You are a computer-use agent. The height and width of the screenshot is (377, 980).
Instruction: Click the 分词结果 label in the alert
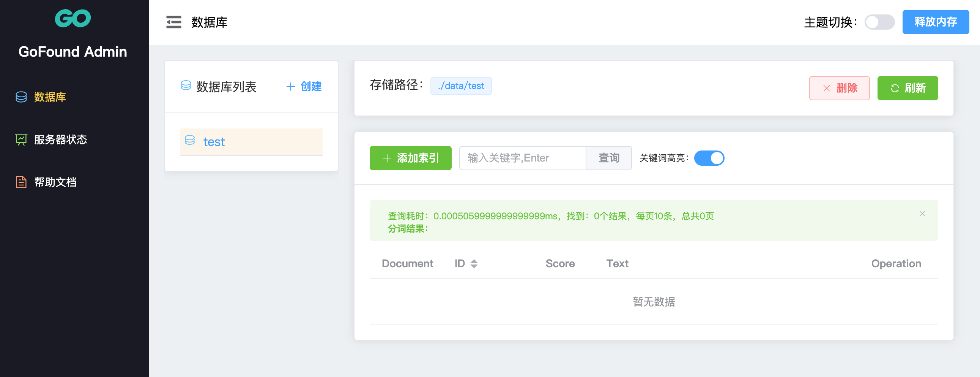[408, 228]
